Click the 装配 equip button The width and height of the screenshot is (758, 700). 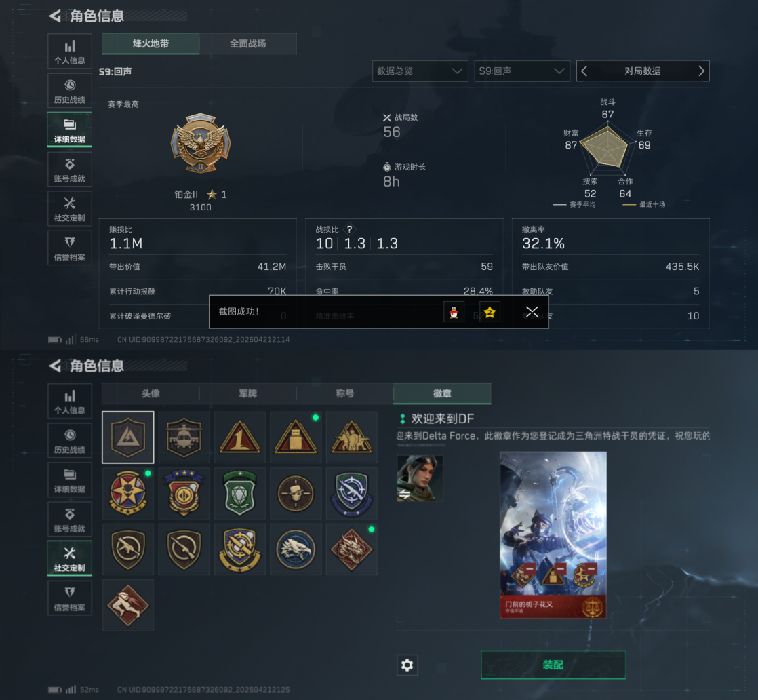(553, 665)
